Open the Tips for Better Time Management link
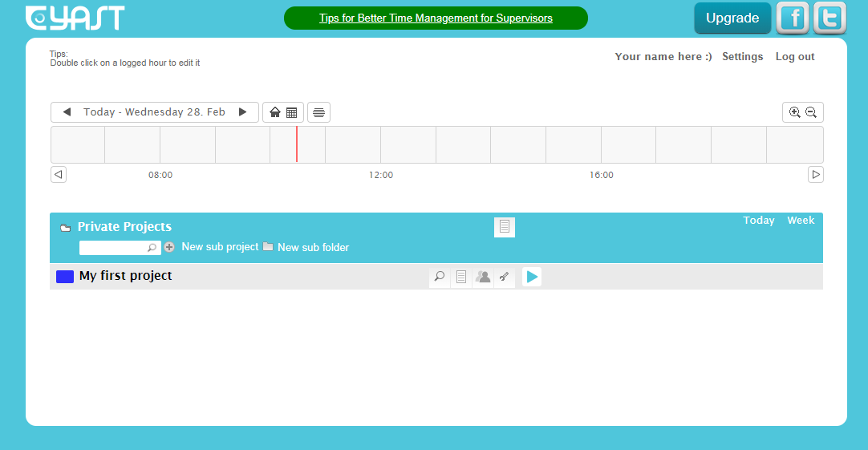Image resolution: width=868 pixels, height=450 pixels. click(x=436, y=18)
